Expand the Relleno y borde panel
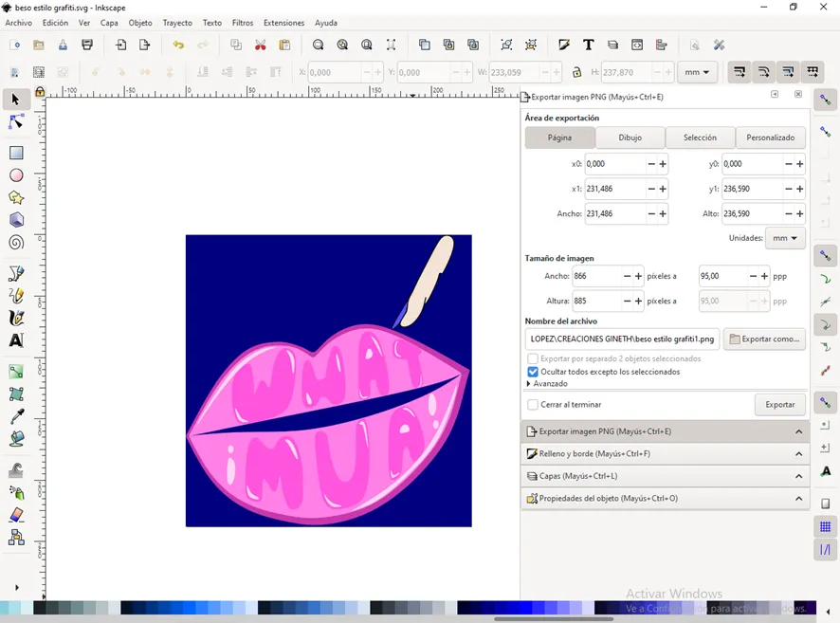Screen dimensions: 840x623 tap(665, 453)
